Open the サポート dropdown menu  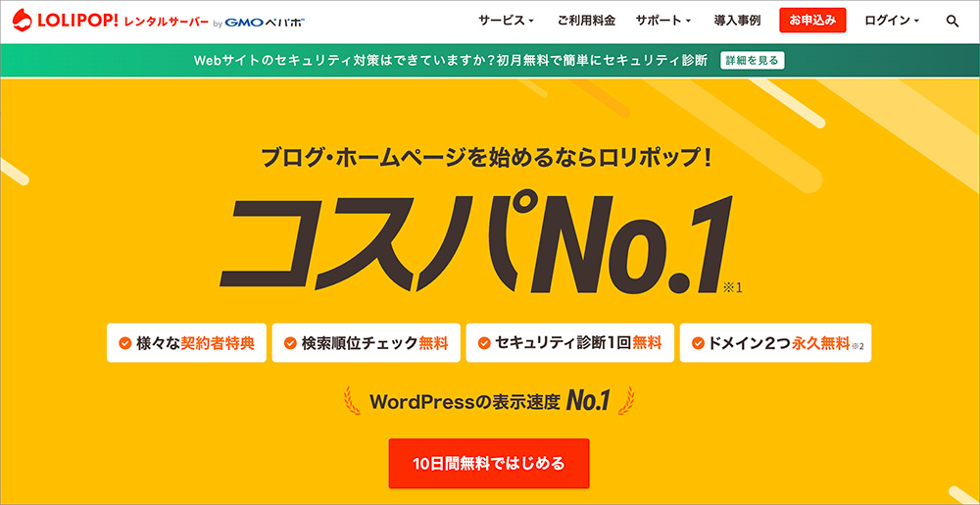pos(662,21)
